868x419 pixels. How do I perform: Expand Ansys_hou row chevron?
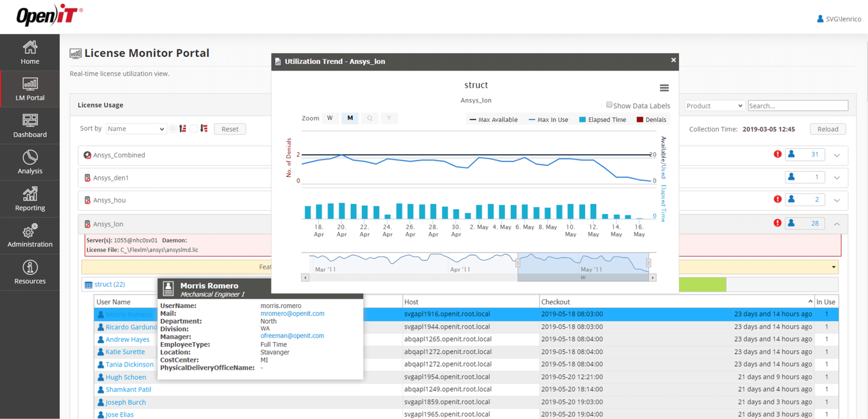[x=837, y=201]
